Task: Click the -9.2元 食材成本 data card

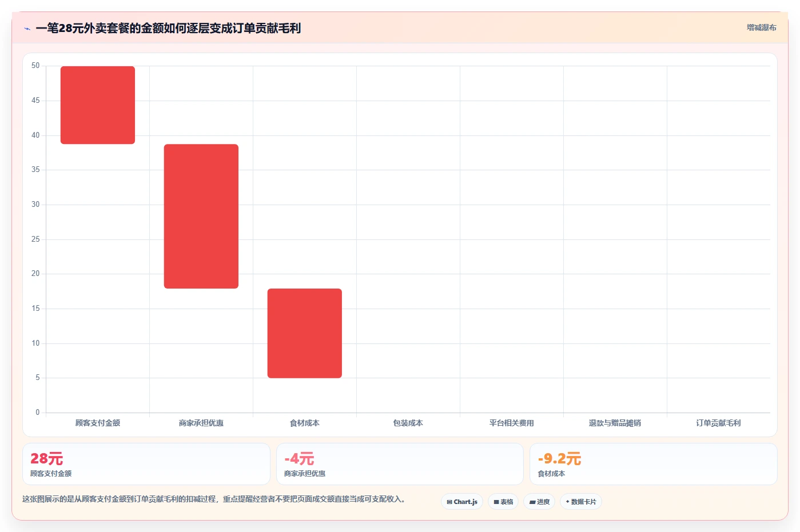Action: [x=654, y=464]
